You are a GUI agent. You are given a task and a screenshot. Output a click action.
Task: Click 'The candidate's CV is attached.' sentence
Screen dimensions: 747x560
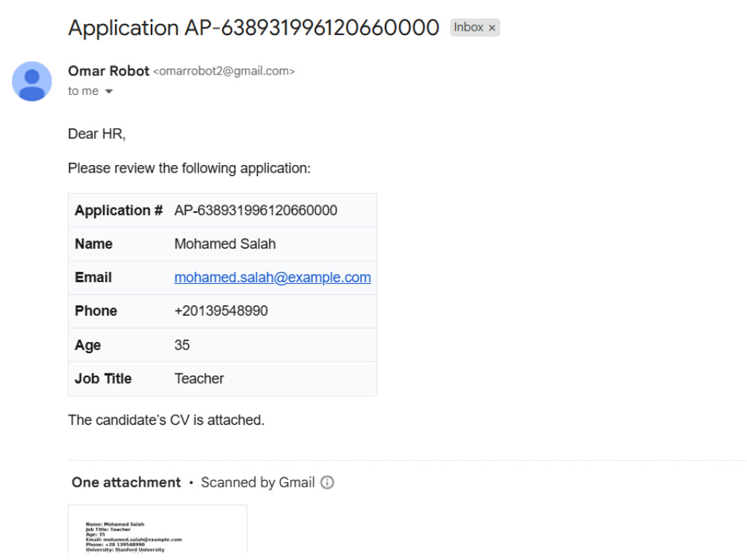pyautogui.click(x=167, y=420)
